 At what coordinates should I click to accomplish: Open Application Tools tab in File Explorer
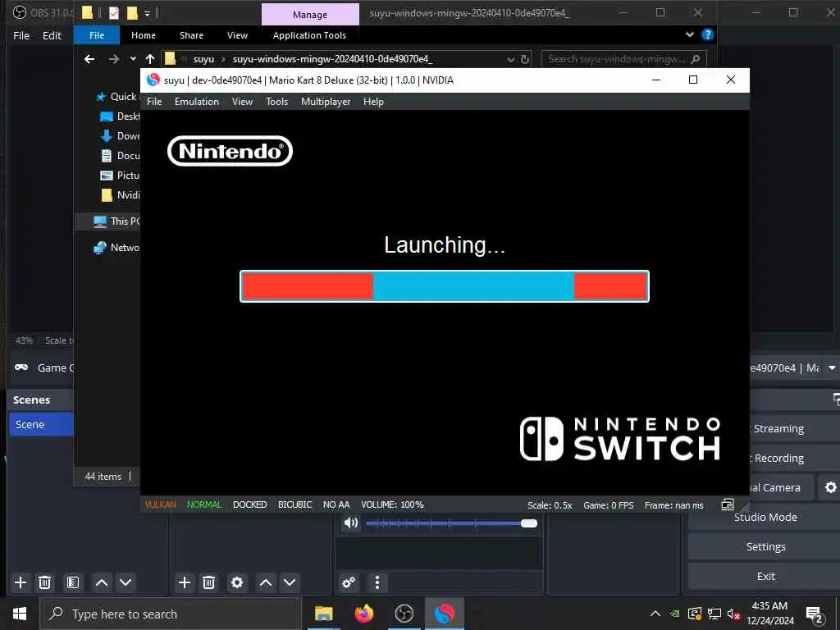point(309,35)
